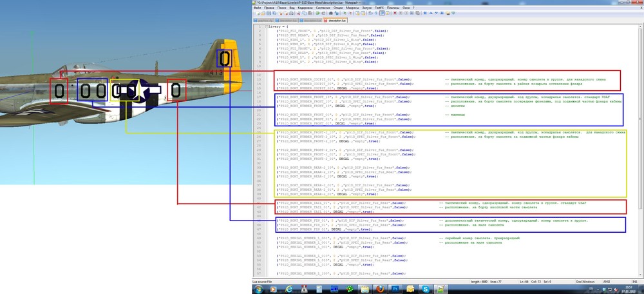Viewport: 644px width, 294px height.
Task: Open the Windows Start button
Action: click(x=258, y=289)
